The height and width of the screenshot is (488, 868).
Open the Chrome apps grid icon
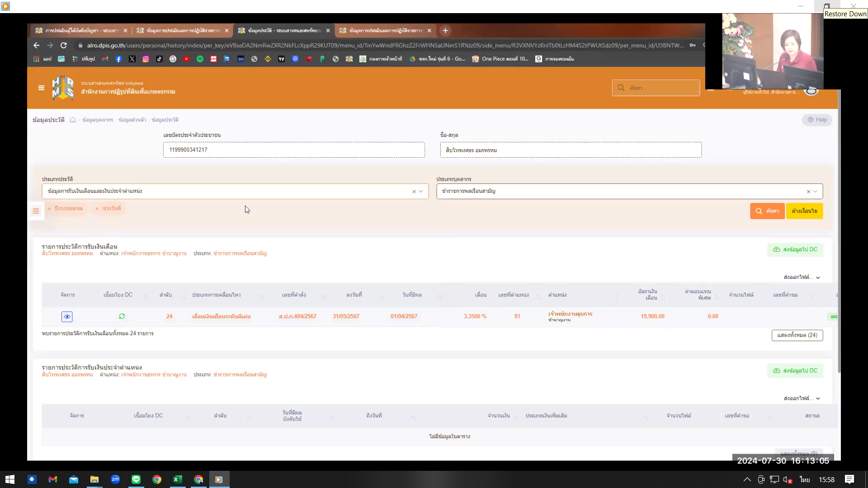coord(36,59)
